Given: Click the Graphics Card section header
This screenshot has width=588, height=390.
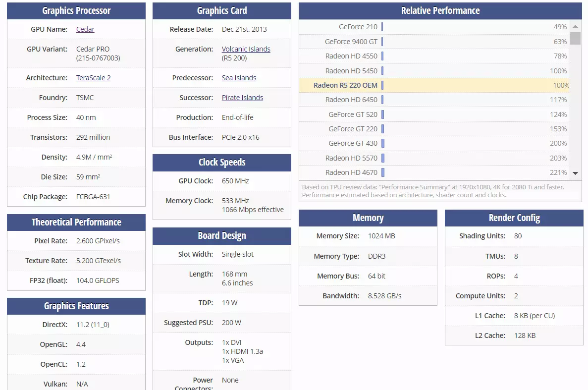Looking at the screenshot, I should tap(221, 11).
